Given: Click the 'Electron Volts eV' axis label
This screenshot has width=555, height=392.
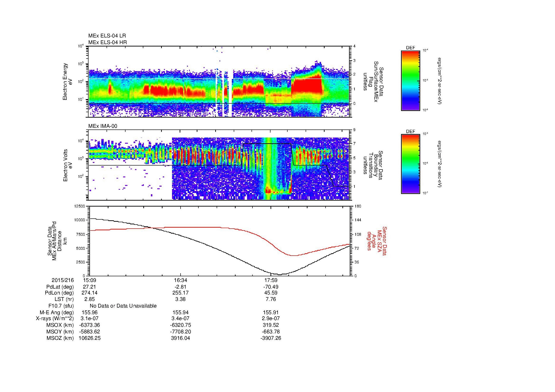Looking at the screenshot, I should [x=68, y=166].
